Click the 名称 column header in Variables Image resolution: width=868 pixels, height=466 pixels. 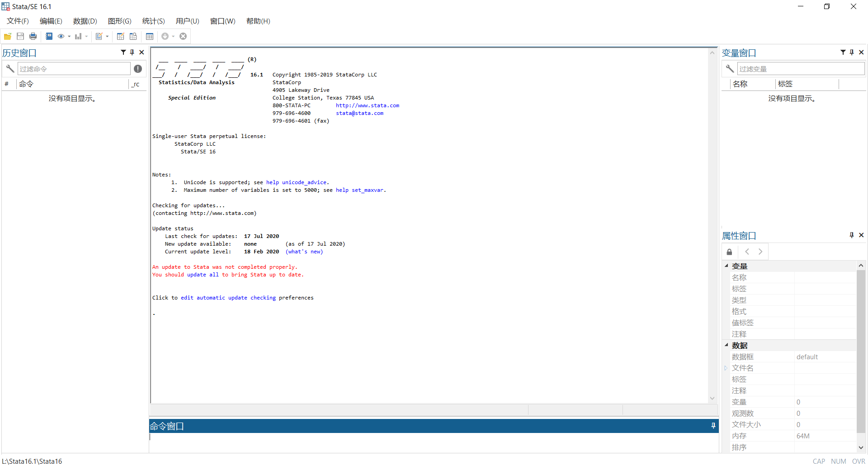pos(752,84)
